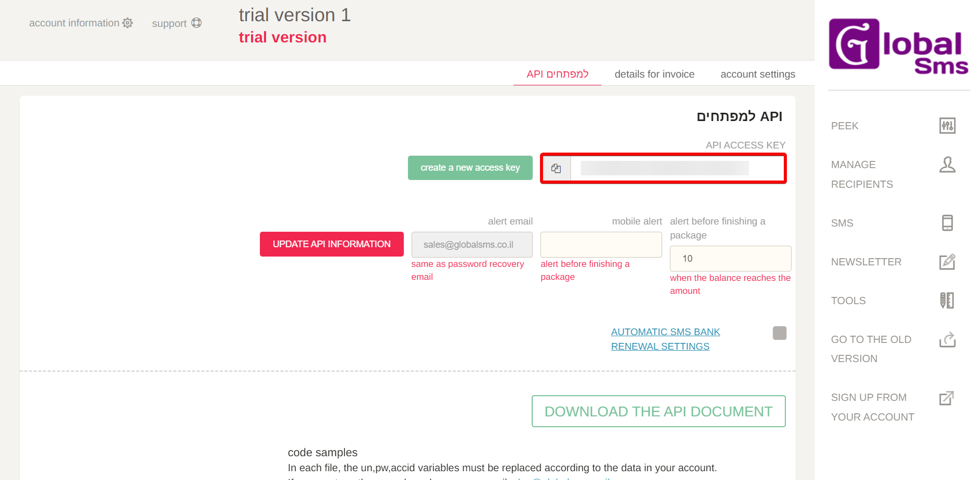Screen dimensions: 980x480
Task: Click the support lifebuoy icon
Action: click(x=196, y=23)
